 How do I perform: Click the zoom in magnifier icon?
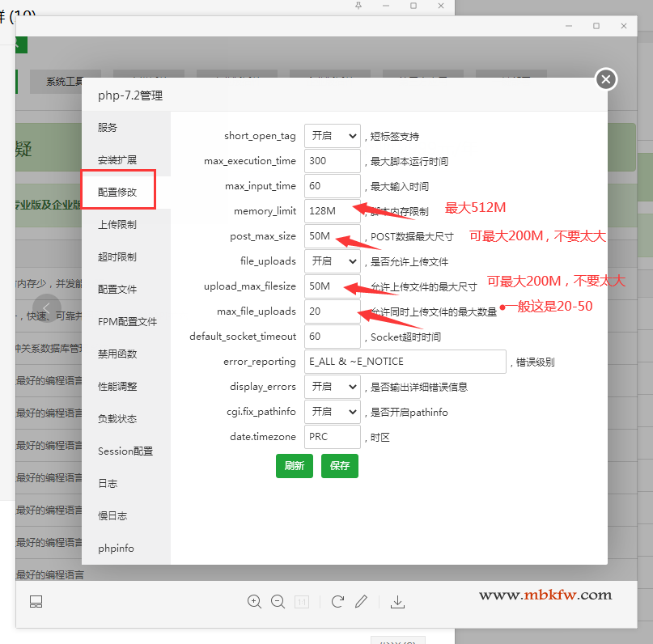(x=254, y=601)
